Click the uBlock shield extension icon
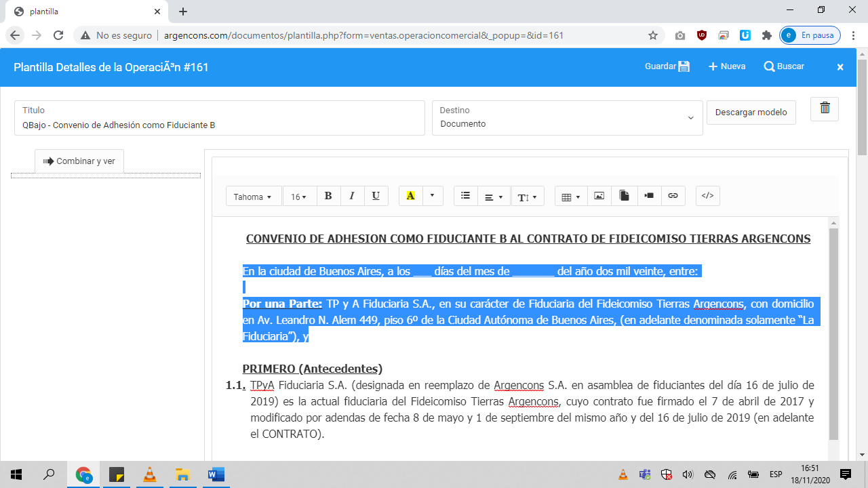Screen dimensions: 868x488 coord(702,35)
